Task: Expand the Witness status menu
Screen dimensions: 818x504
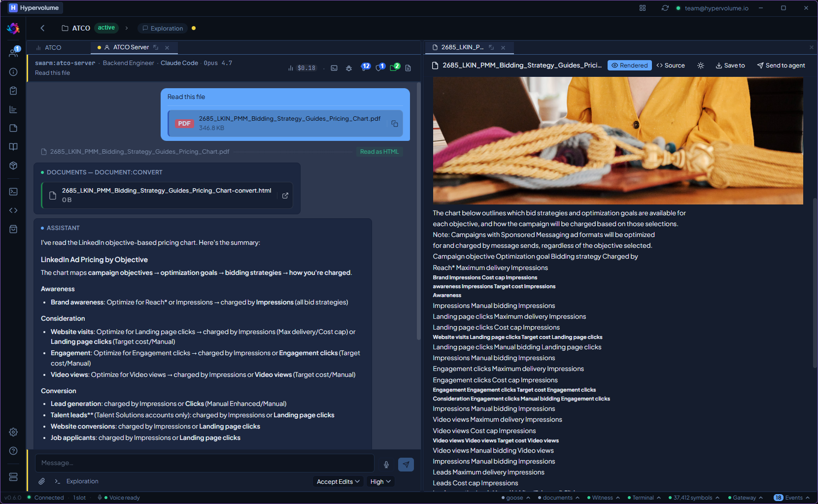Action: (603, 498)
